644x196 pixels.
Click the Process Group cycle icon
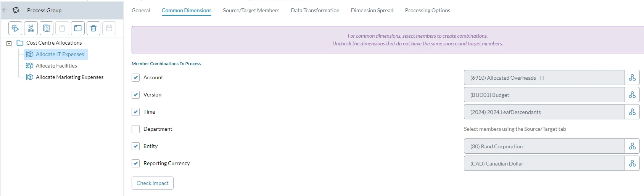pos(16,10)
